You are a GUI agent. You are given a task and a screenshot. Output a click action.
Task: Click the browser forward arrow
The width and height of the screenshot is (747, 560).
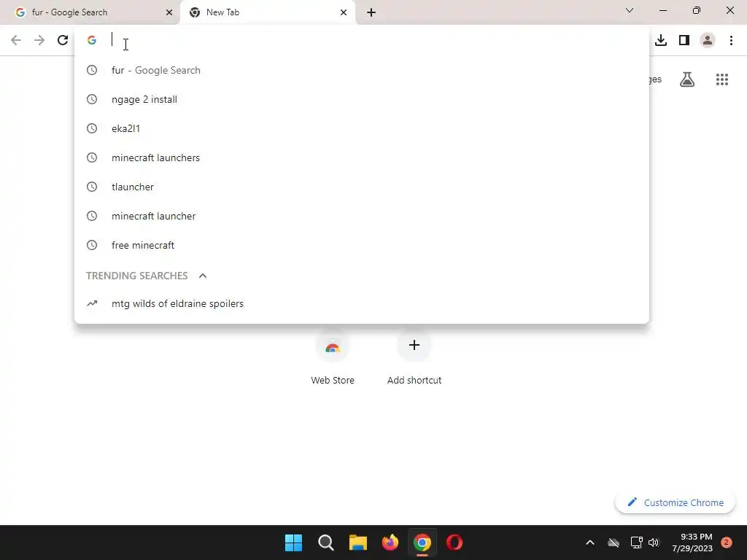point(39,40)
